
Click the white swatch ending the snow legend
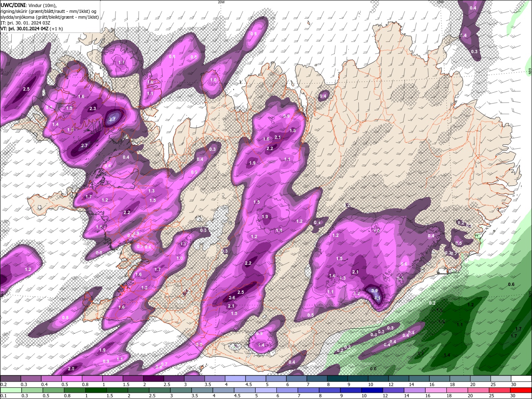(x=522, y=379)
